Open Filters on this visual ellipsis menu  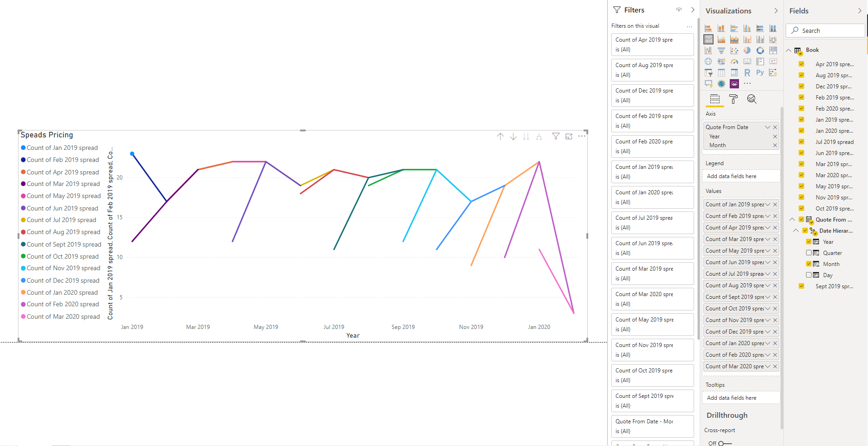(x=689, y=26)
